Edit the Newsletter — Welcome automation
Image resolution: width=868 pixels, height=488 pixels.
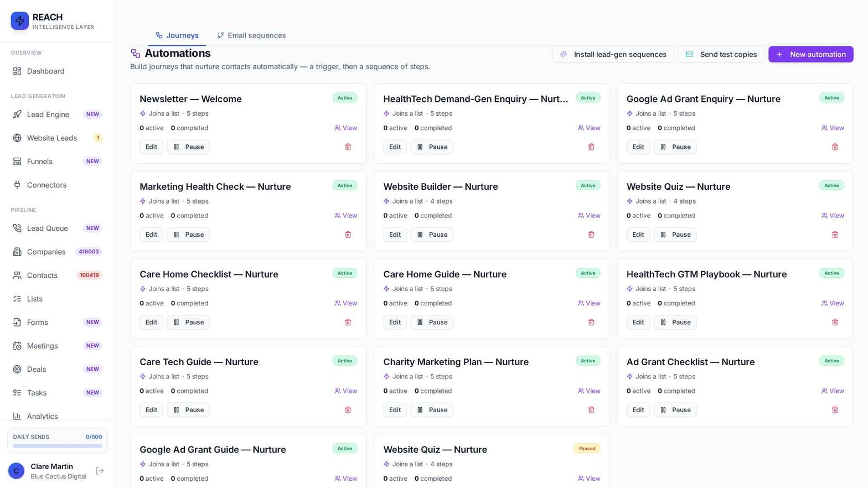(x=151, y=147)
